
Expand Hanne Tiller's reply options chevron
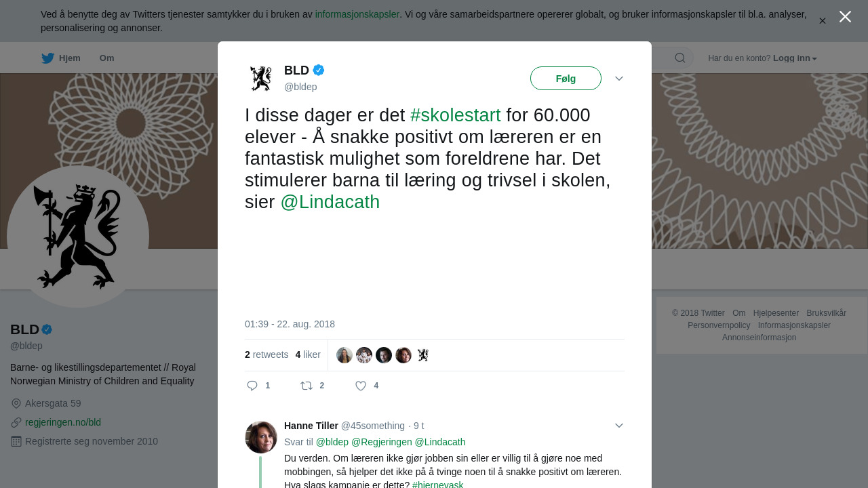click(x=619, y=426)
